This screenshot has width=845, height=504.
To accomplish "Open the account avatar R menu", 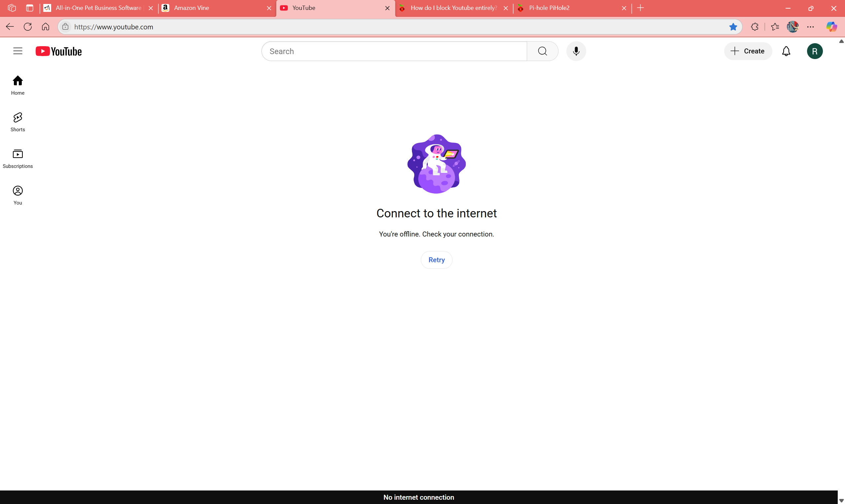I will tap(814, 51).
